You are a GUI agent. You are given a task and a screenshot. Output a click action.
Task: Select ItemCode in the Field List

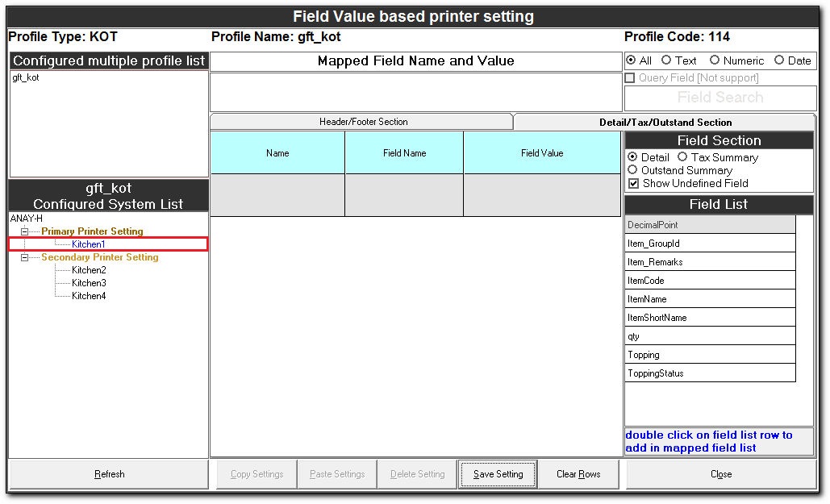tap(710, 280)
